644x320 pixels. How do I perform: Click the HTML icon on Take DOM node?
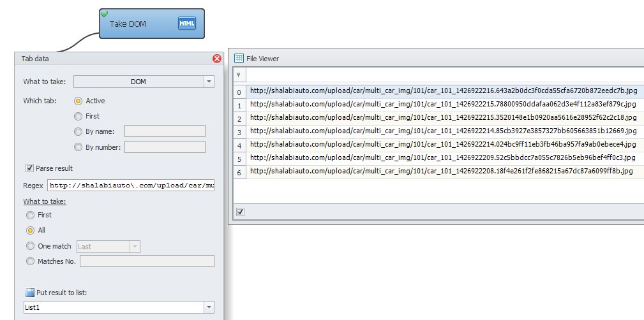tap(187, 24)
